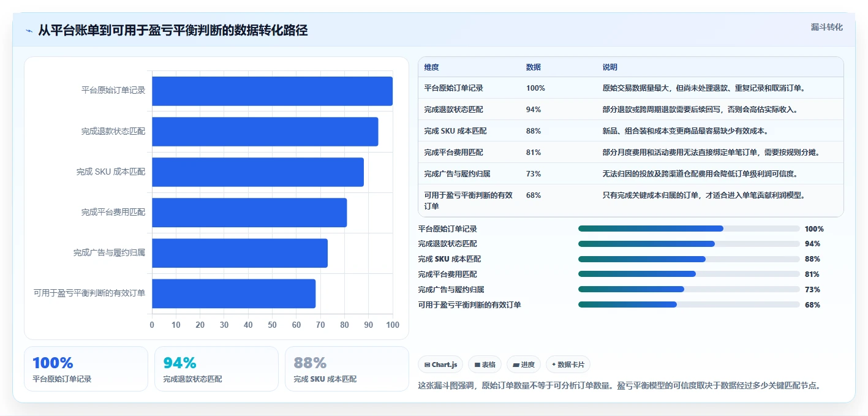Click the description starting 部分退款或跨周期退款

[700, 110]
